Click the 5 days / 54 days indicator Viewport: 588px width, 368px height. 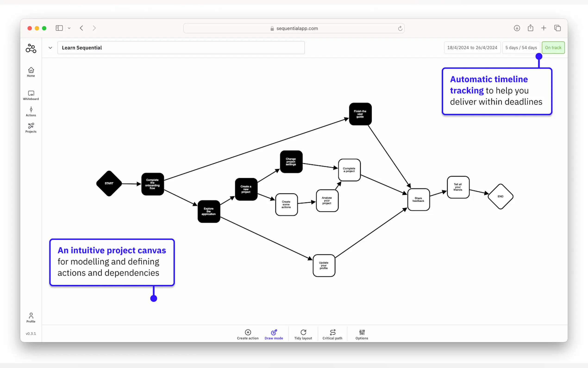pos(521,48)
